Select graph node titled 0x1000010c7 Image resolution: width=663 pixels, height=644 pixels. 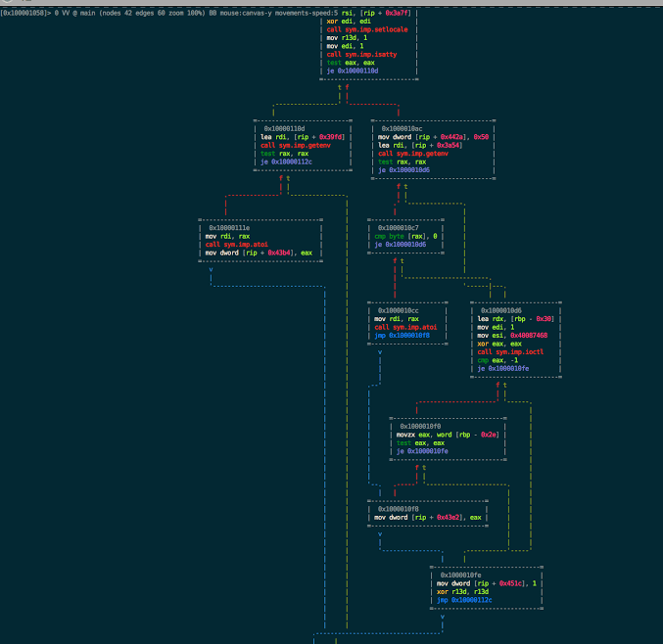[x=399, y=227]
